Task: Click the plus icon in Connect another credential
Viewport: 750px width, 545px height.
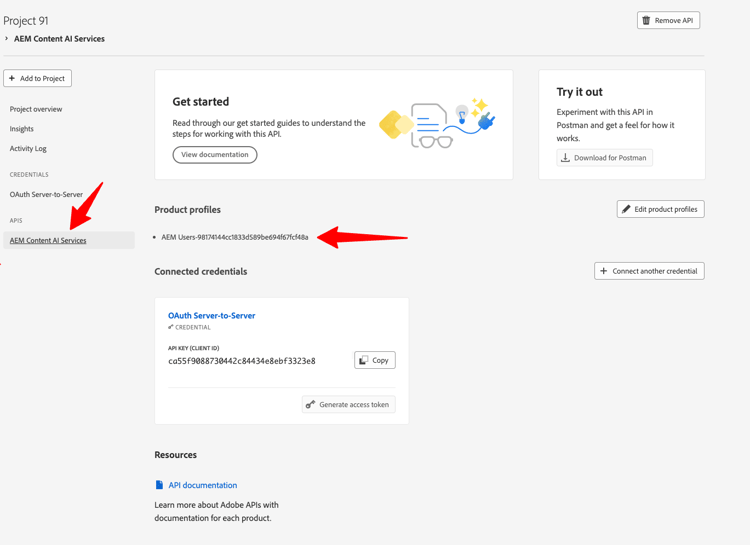Action: coord(604,271)
